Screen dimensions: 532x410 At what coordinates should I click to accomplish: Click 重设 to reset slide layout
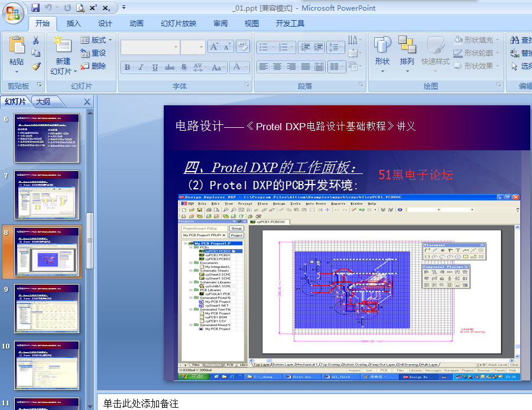point(93,53)
